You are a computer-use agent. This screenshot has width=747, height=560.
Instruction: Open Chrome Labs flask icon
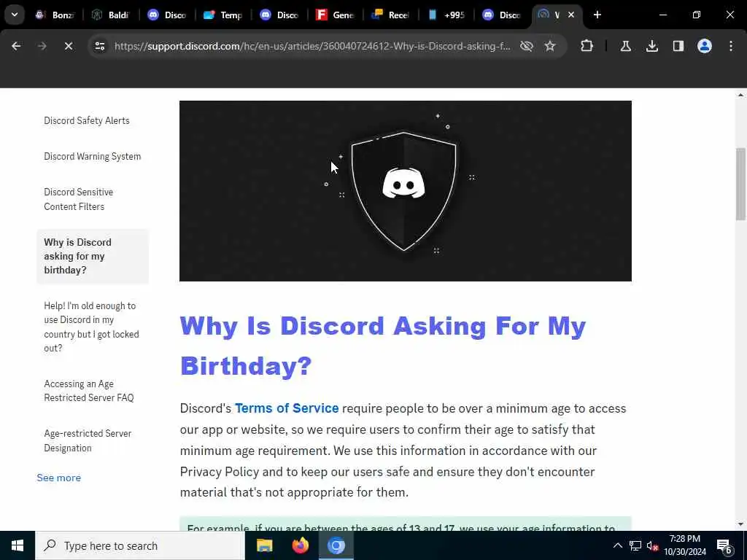point(625,46)
